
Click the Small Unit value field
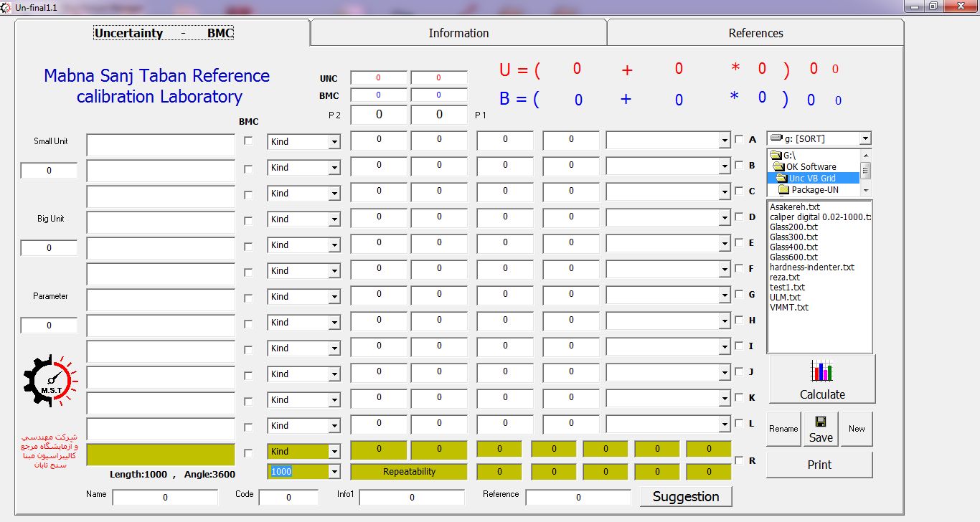[49, 171]
